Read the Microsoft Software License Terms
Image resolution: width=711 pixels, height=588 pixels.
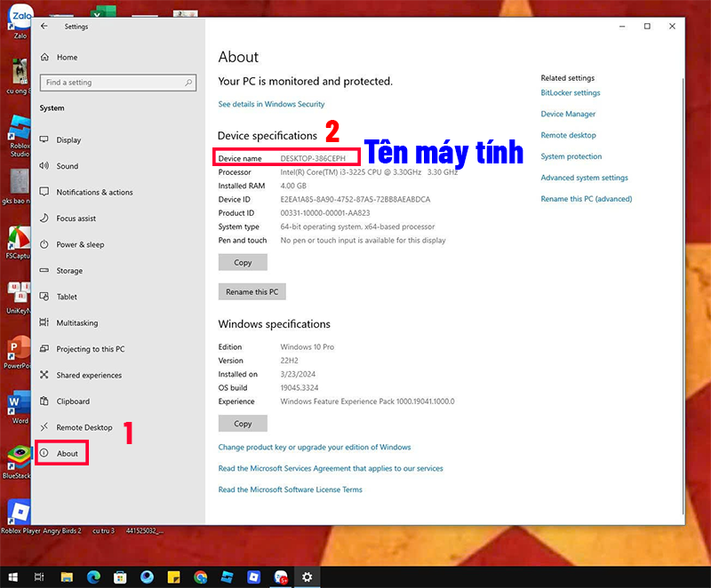(291, 489)
